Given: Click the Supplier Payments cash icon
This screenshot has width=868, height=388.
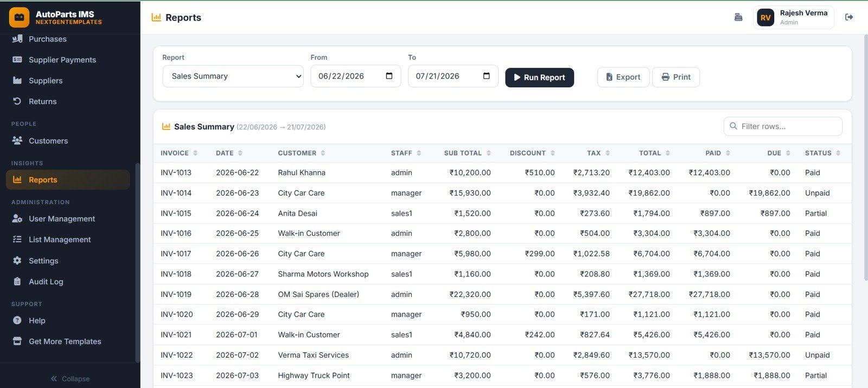Looking at the screenshot, I should (x=17, y=60).
